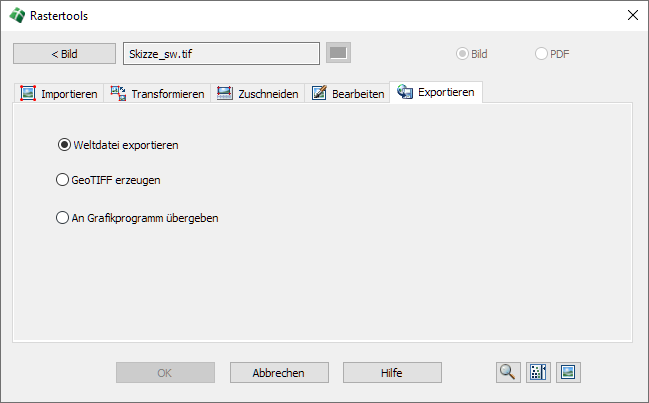Open Hilfe for this dialog

(392, 372)
